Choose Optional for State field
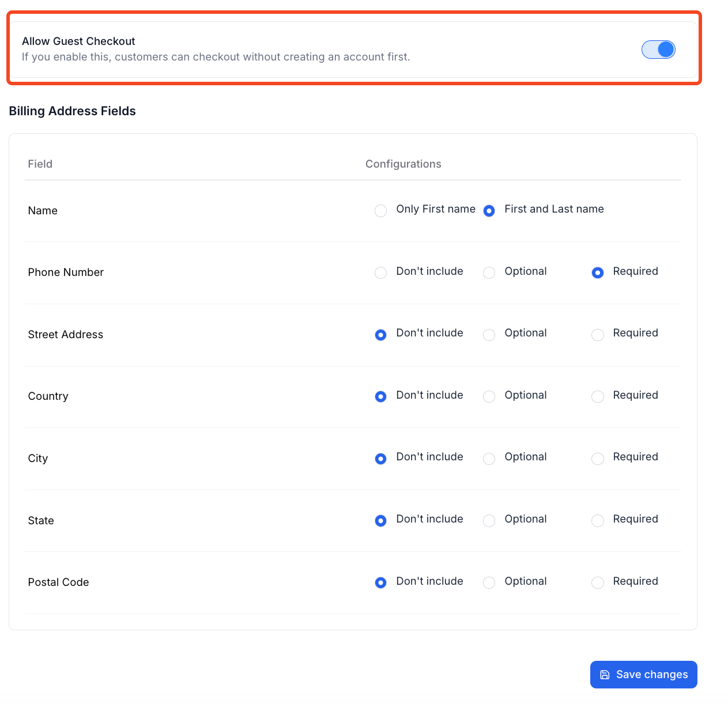728x704 pixels. tap(489, 521)
